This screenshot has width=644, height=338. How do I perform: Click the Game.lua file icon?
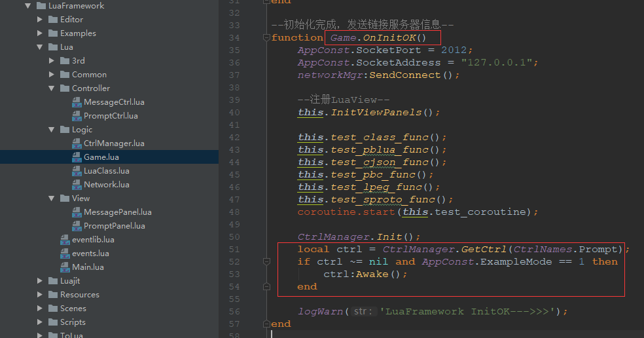point(77,157)
